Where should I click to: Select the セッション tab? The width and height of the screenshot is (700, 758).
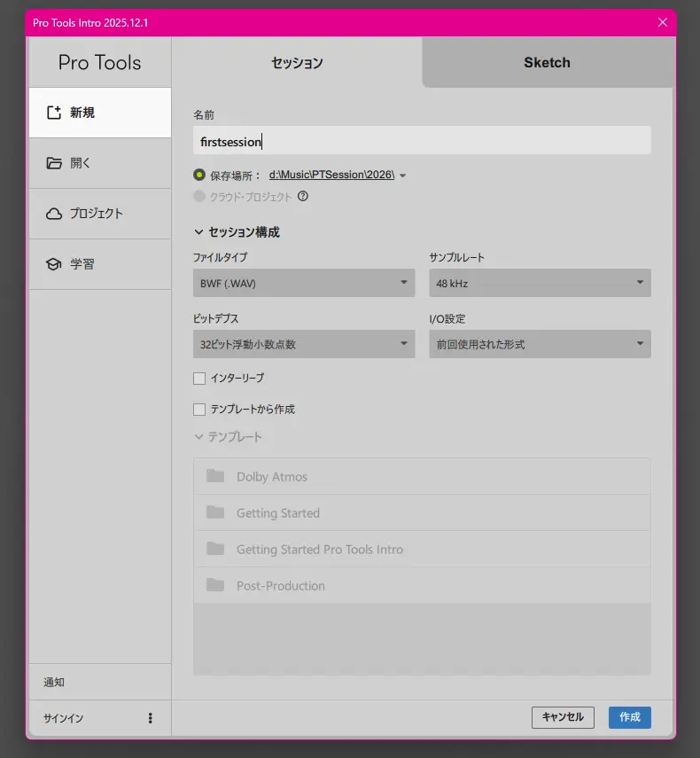(296, 63)
